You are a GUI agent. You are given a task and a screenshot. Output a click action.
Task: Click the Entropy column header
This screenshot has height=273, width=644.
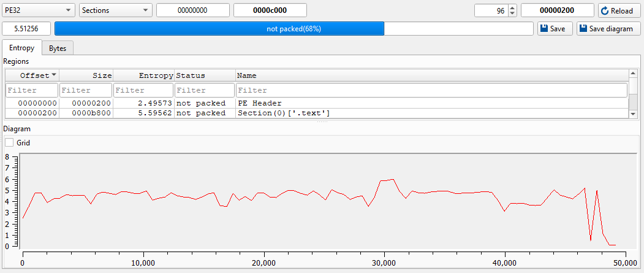point(143,75)
